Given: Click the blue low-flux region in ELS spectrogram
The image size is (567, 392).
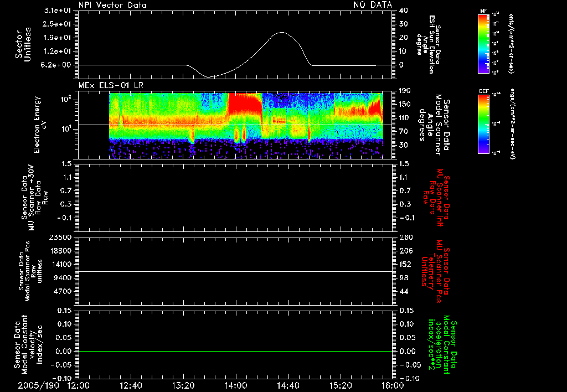Looking at the screenshot, I should tap(284, 100).
